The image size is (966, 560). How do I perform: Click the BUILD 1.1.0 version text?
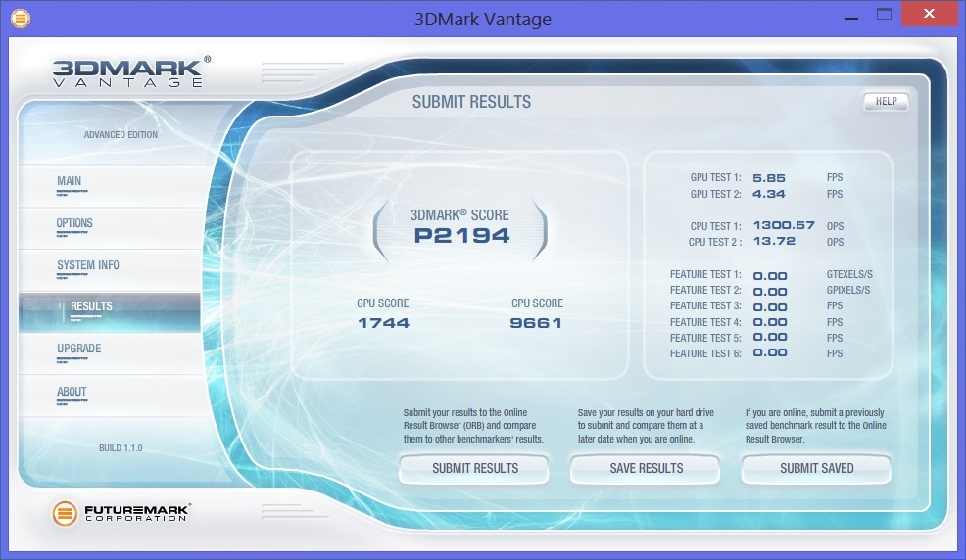pos(121,448)
